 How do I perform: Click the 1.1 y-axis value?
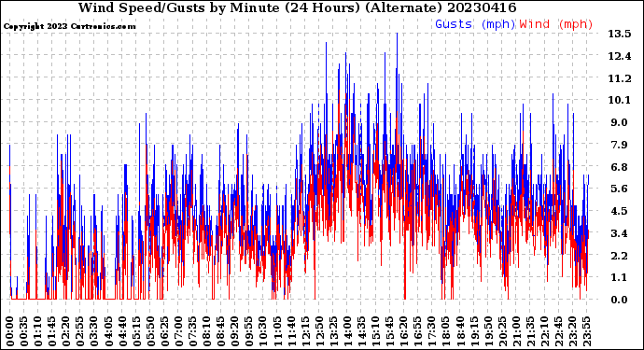click(x=620, y=278)
